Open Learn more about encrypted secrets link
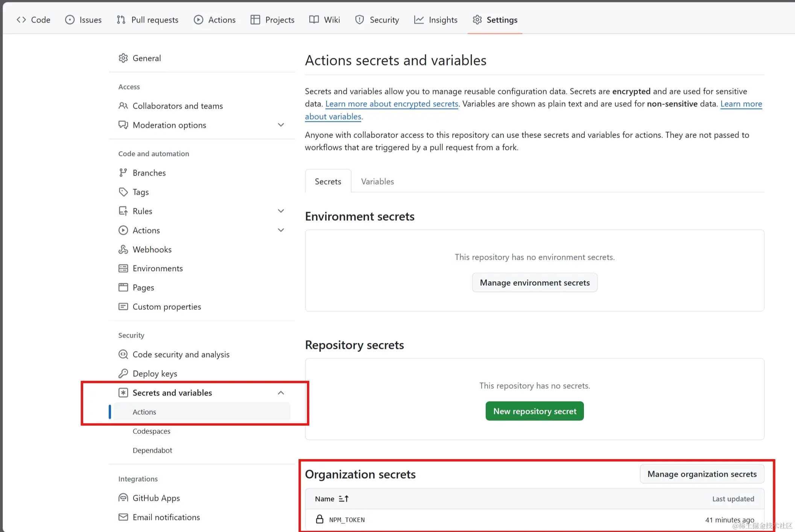This screenshot has height=532, width=795. point(392,104)
